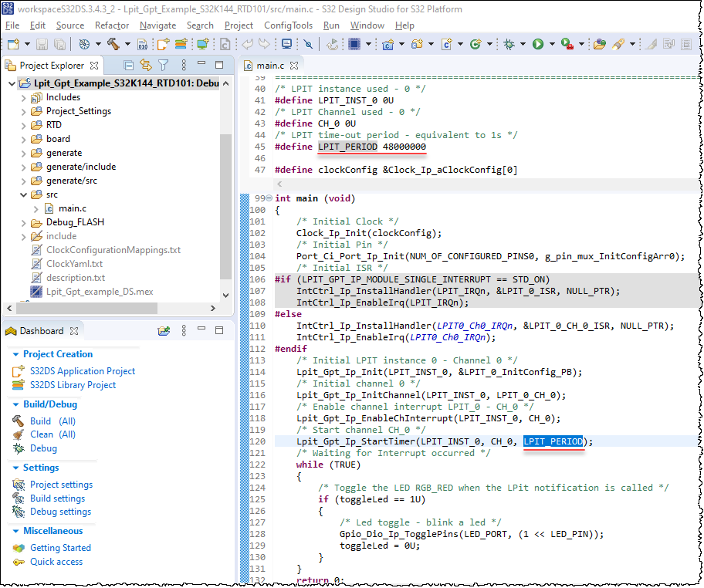Toggle Link with Editor in Project Explorer

[145, 66]
